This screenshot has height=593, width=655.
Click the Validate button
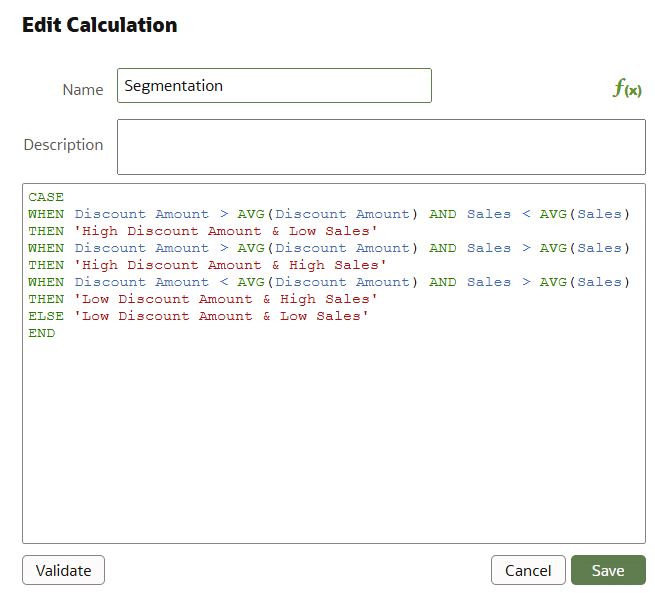pos(63,570)
